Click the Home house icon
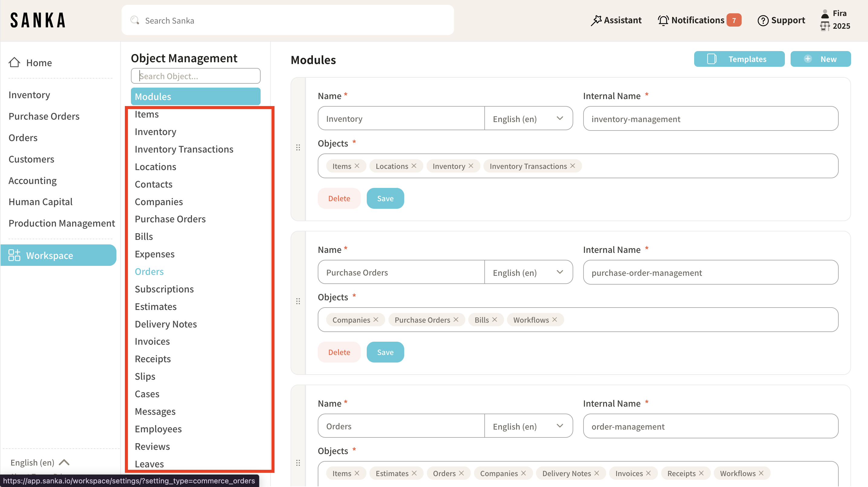The image size is (868, 487). pyautogui.click(x=14, y=62)
